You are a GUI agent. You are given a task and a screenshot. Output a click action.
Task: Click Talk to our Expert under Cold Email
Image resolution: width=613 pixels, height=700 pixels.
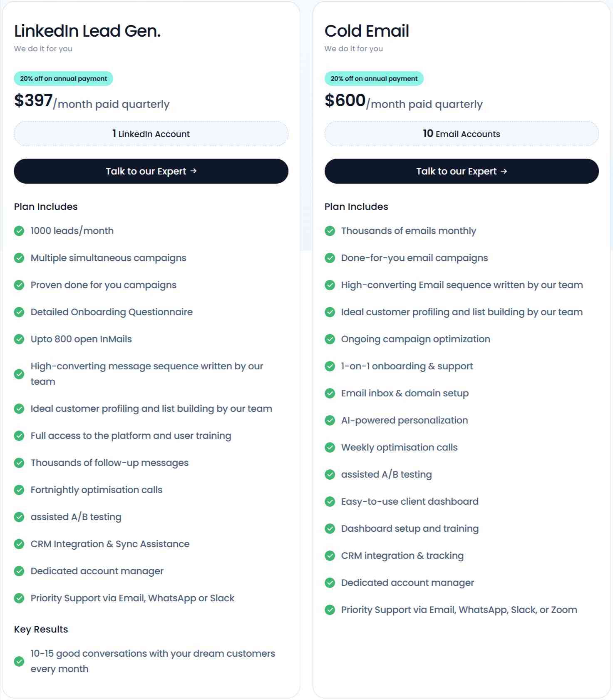pyautogui.click(x=461, y=171)
